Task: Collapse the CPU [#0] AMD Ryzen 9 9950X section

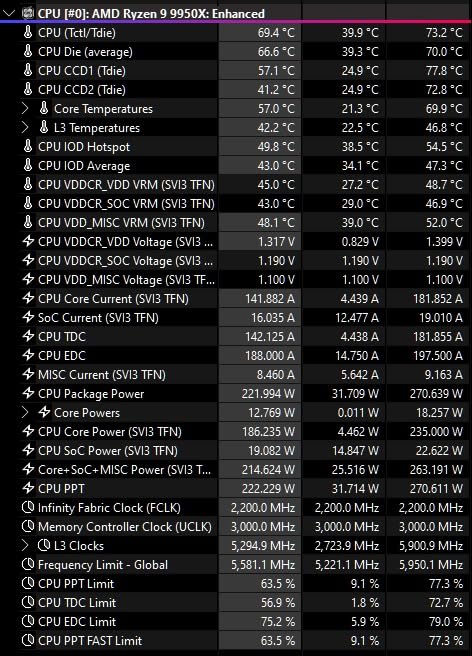Action: [x=9, y=13]
